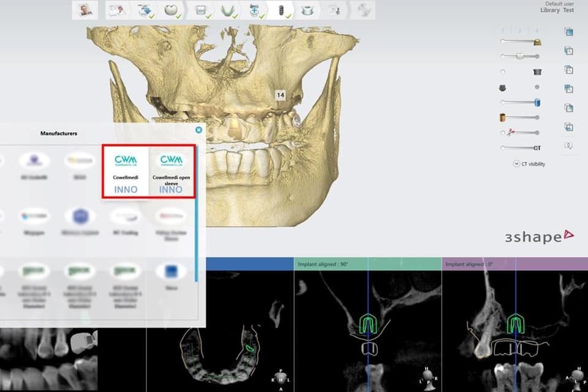Click the screenshot capture icon below view icons
The image size is (588, 392).
point(569,146)
